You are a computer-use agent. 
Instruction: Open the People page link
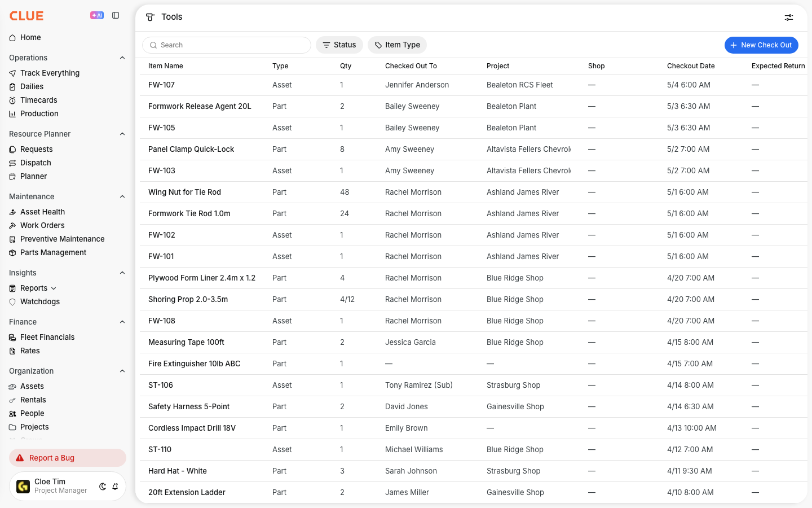(x=32, y=414)
